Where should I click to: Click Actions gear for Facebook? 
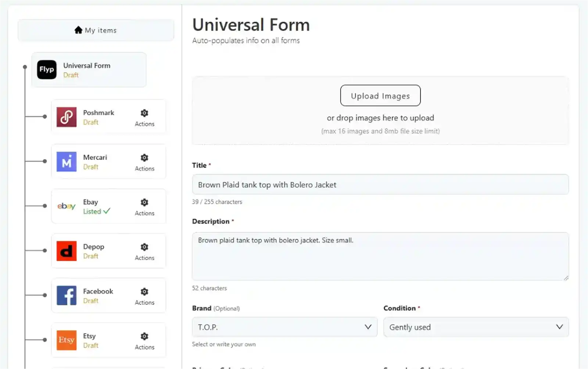pos(144,291)
